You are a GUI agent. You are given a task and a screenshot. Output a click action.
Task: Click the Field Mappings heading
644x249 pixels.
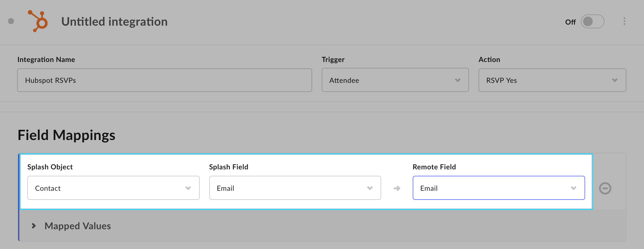pos(66,135)
